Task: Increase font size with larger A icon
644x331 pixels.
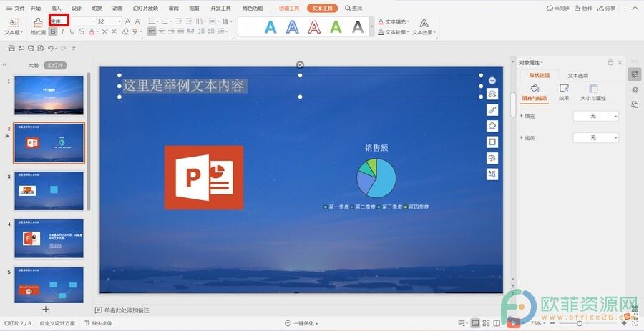Action: [128, 21]
